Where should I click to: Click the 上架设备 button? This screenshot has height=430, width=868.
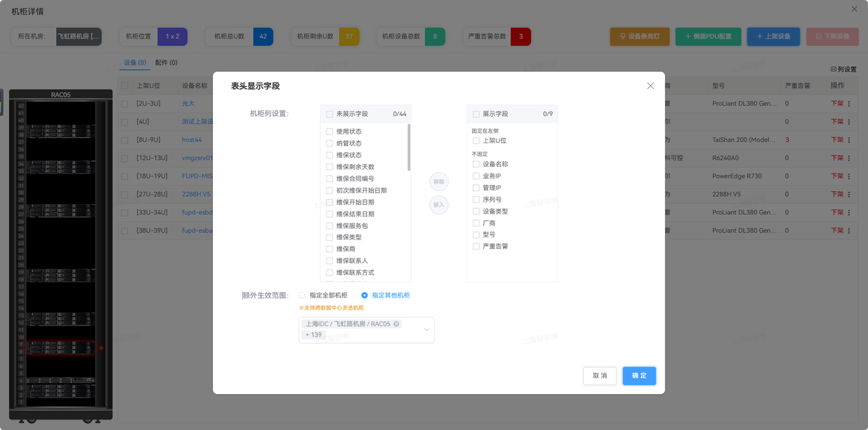point(773,36)
